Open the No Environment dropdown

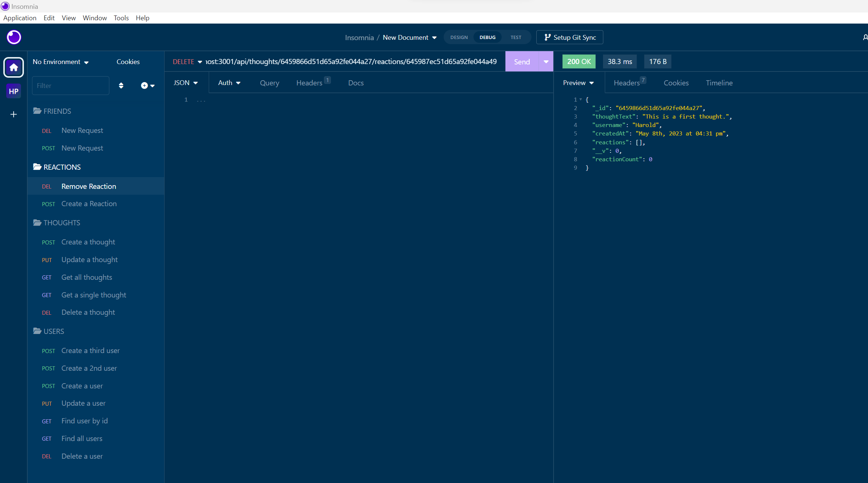coord(60,61)
